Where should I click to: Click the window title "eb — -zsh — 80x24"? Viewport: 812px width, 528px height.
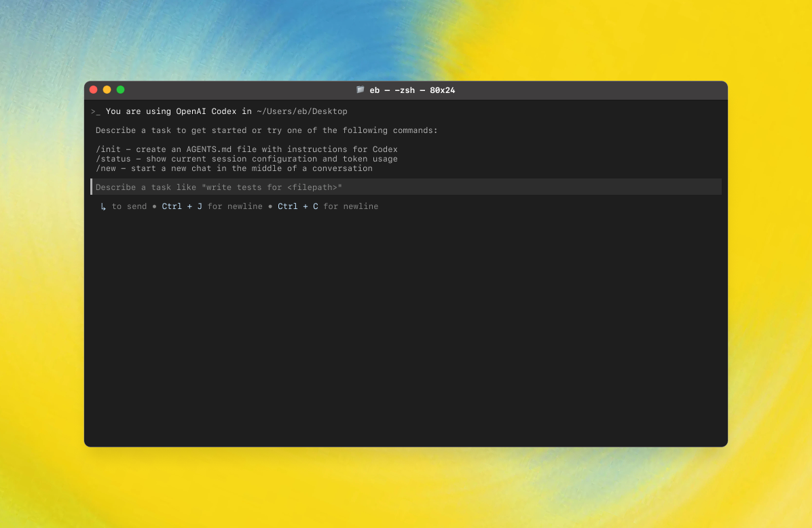click(x=411, y=90)
